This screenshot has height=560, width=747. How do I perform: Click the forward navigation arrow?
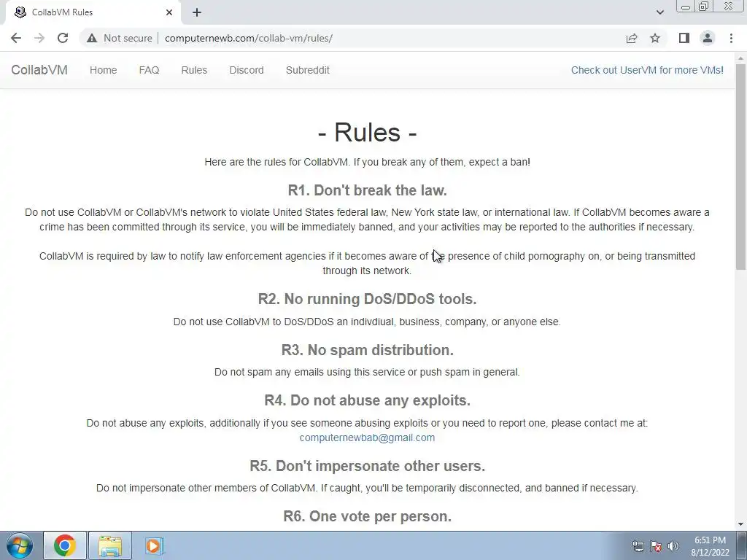point(39,38)
